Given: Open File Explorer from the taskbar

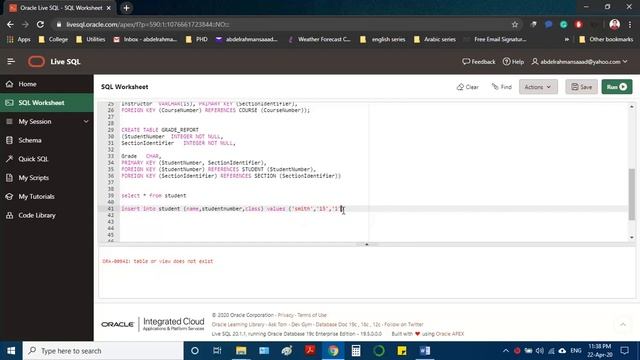Looking at the screenshot, I should (x=241, y=351).
